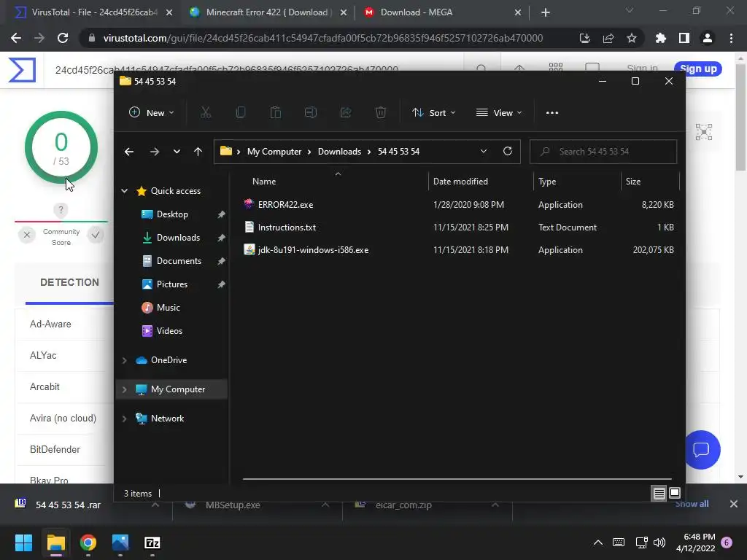Open VirusTotal chat bubble button
This screenshot has height=560, width=747.
[x=701, y=449]
